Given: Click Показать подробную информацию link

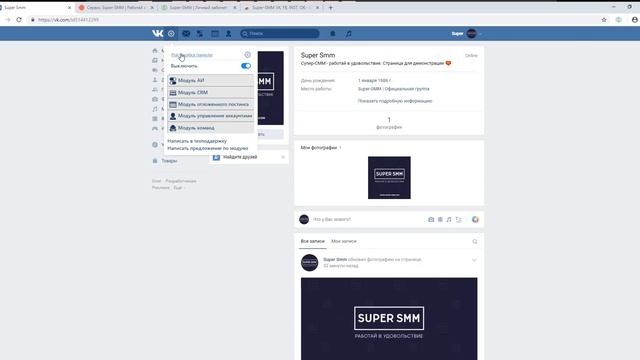Looking at the screenshot, I should (x=395, y=101).
